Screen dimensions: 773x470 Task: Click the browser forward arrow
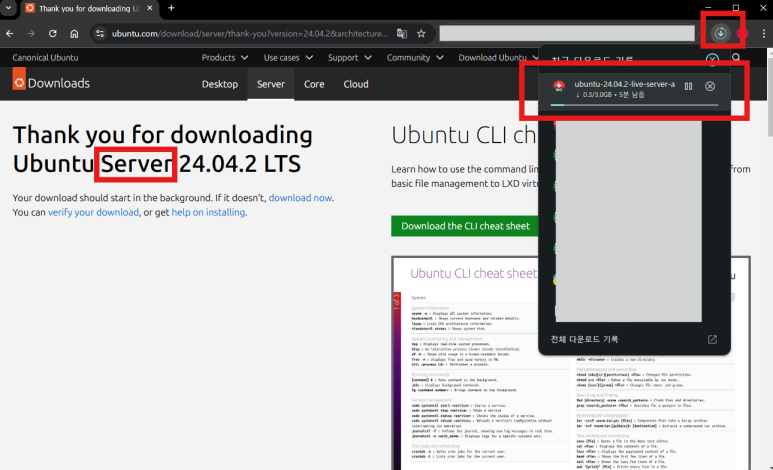31,34
